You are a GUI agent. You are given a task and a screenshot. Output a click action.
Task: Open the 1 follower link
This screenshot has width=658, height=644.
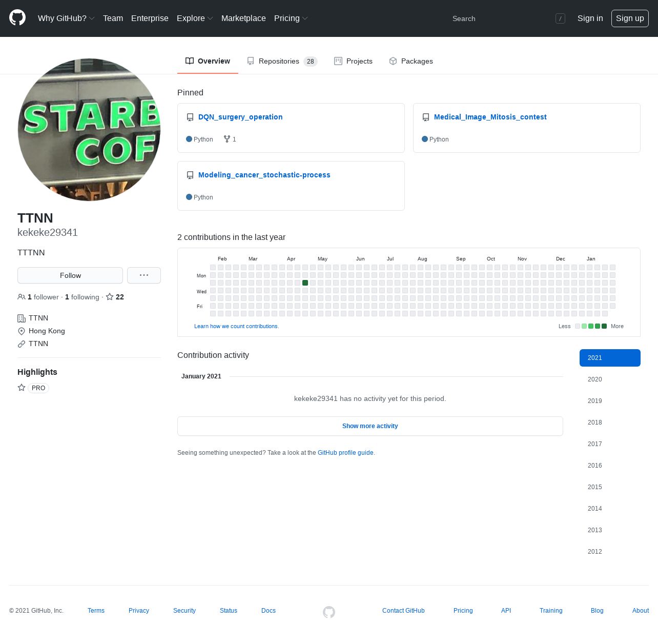point(38,297)
